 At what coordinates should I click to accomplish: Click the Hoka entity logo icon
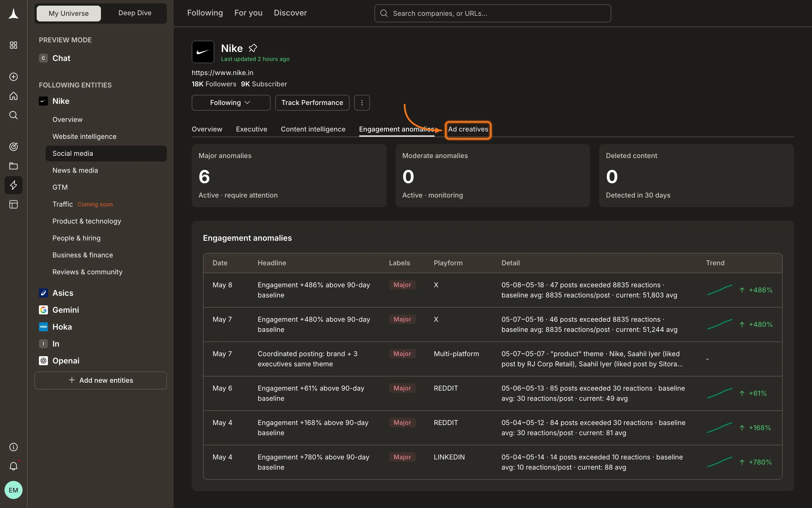(x=43, y=327)
